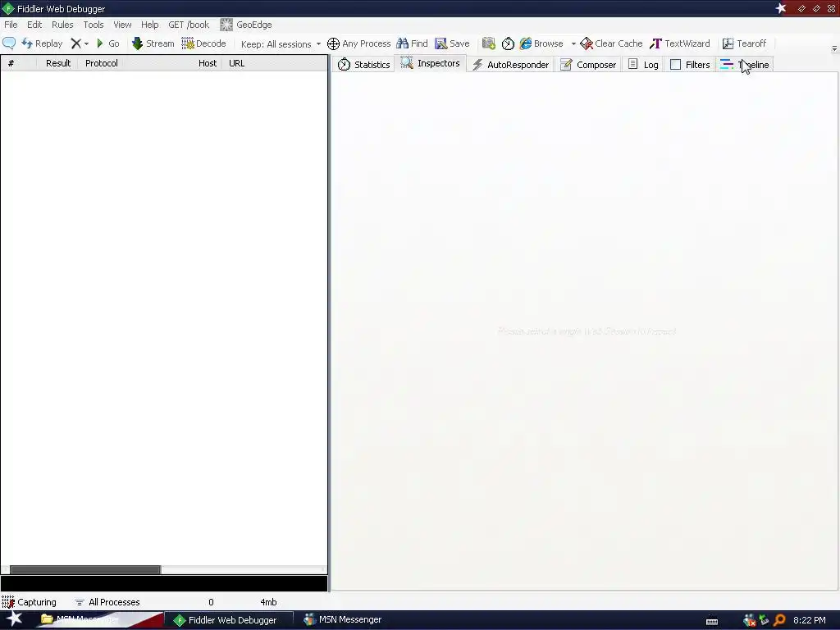Image resolution: width=840 pixels, height=630 pixels.
Task: Click the comment speech bubble icon
Action: (9, 43)
